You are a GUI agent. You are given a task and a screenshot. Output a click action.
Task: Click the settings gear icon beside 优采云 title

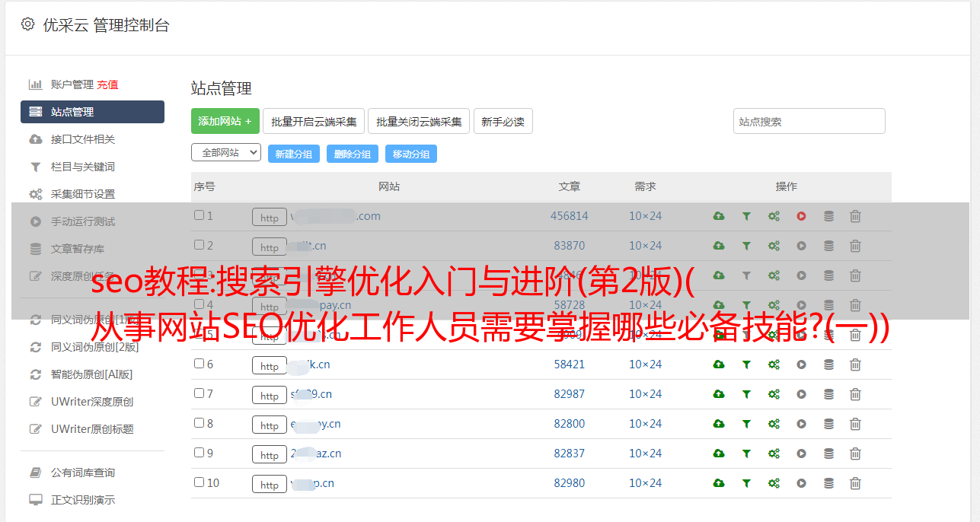click(28, 24)
